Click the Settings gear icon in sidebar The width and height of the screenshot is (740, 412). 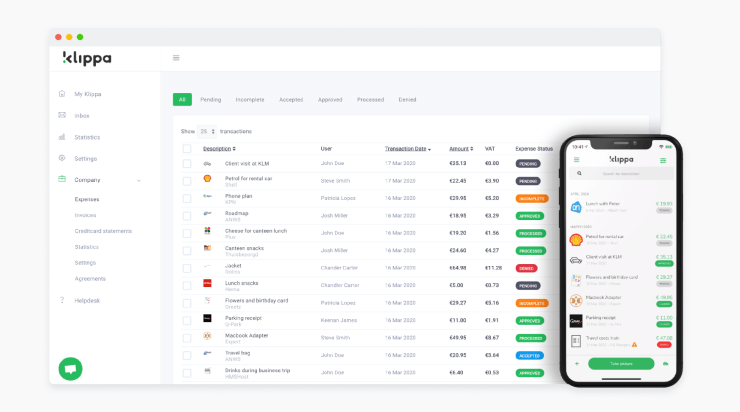tap(62, 158)
